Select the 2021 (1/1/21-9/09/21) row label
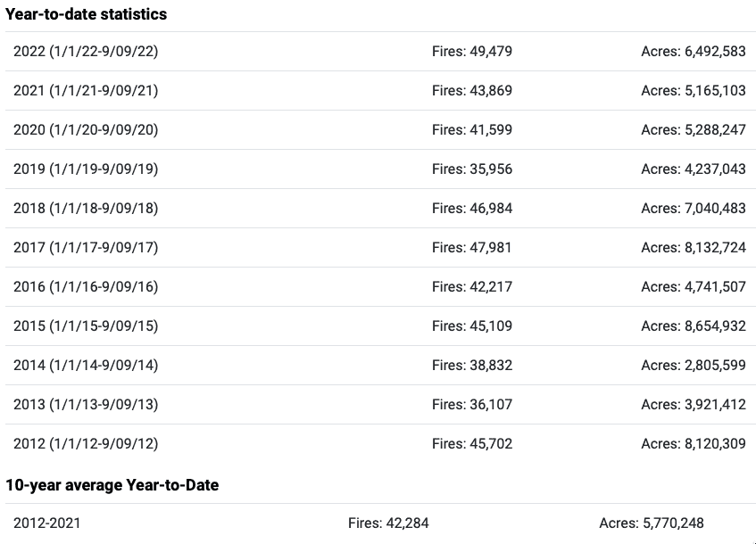This screenshot has height=544, width=756. (x=86, y=91)
